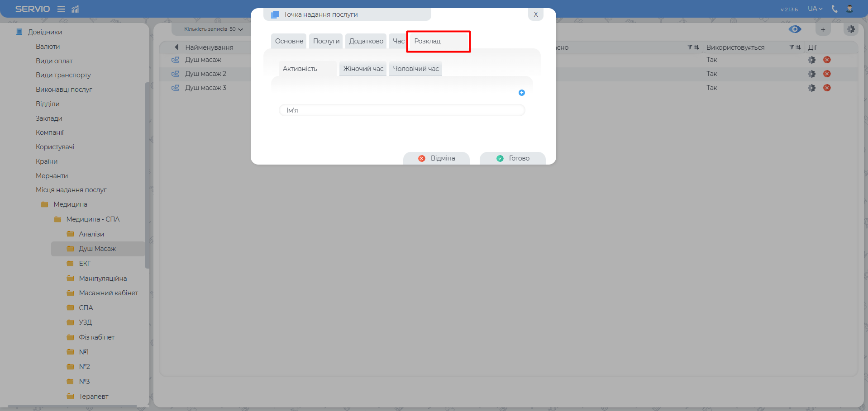Toggle the eye visibility icon above the table
Viewport: 868px width, 411px height.
pyautogui.click(x=795, y=29)
